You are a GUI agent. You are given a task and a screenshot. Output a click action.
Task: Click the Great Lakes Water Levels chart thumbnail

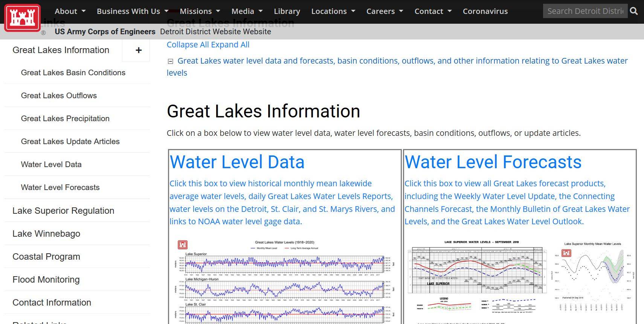click(284, 280)
